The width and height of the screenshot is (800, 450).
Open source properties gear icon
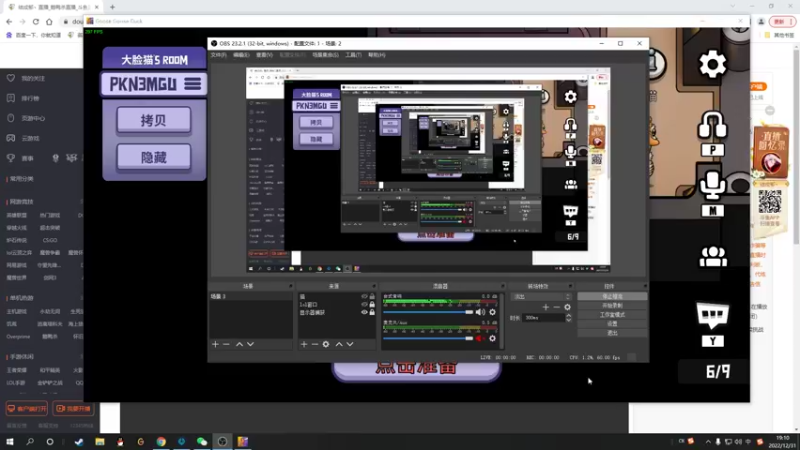tap(326, 344)
